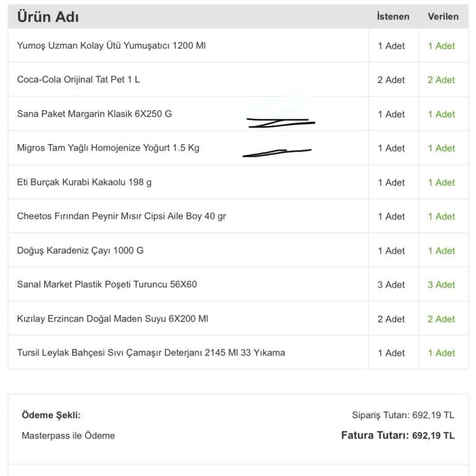Click the Ürün Adı column header
The width and height of the screenshot is (476, 476).
click(x=48, y=17)
